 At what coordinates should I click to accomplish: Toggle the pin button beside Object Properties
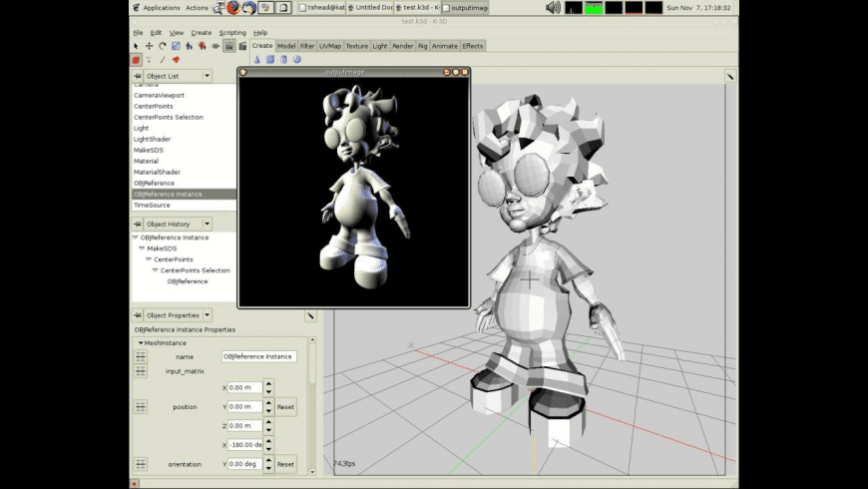tap(138, 315)
